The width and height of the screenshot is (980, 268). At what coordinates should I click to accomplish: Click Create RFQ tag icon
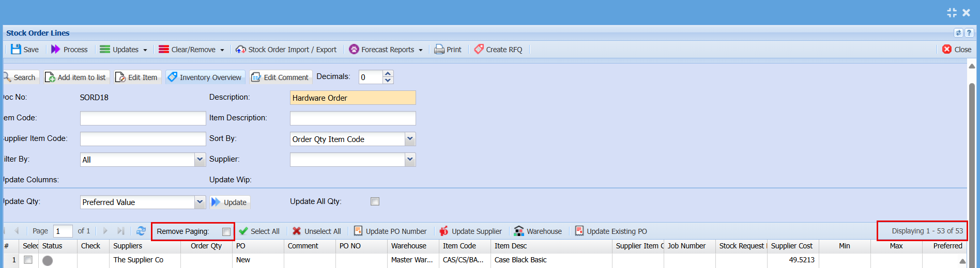(479, 49)
